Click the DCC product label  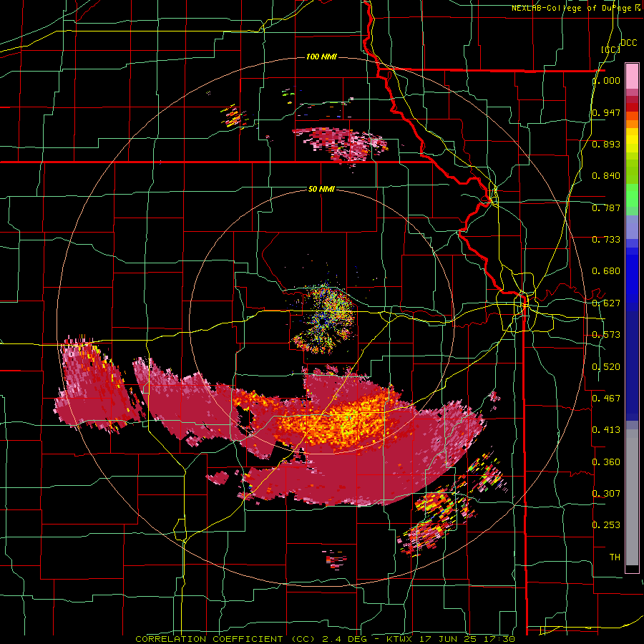[x=628, y=43]
